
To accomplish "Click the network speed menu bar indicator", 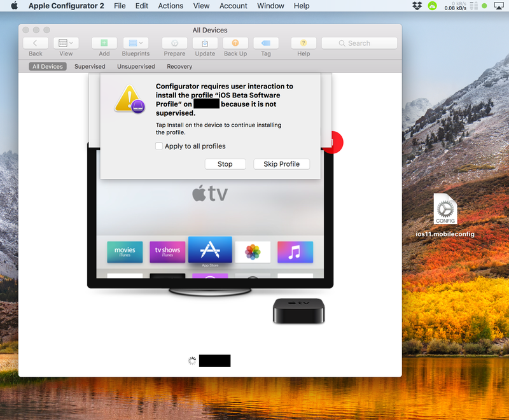I will (456, 6).
